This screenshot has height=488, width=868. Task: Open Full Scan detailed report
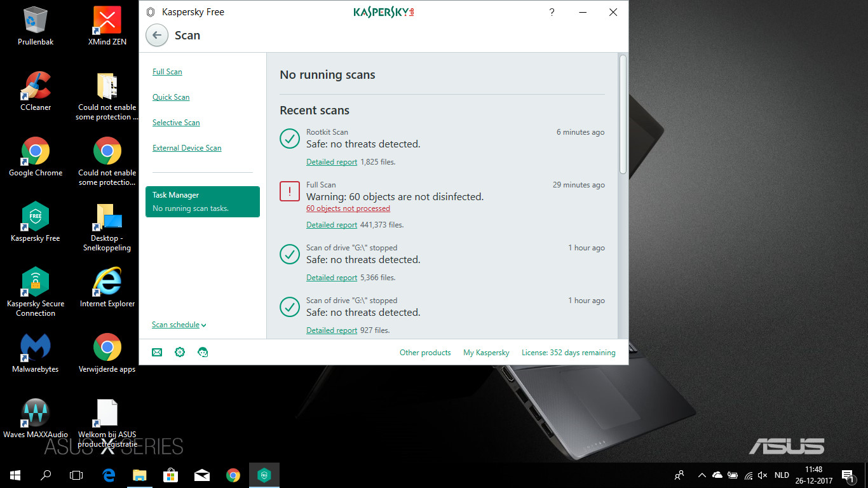(332, 225)
